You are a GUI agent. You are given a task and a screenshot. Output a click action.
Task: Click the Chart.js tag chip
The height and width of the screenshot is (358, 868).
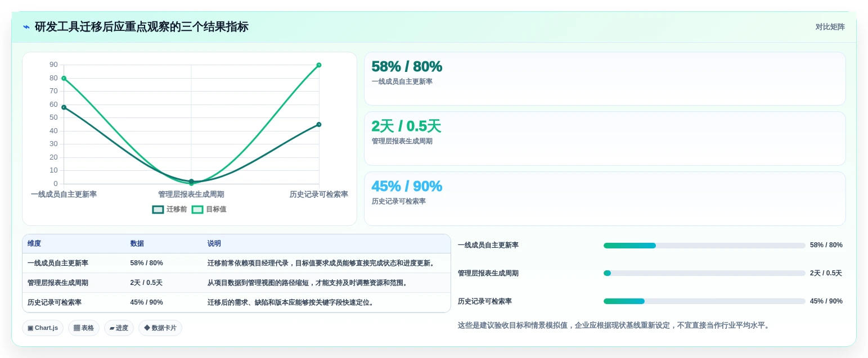(x=43, y=328)
